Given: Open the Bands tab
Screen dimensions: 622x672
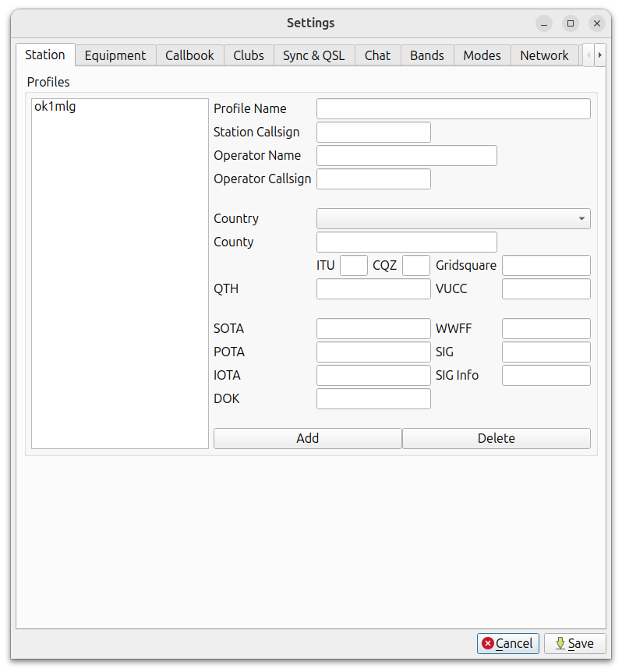Looking at the screenshot, I should [427, 55].
